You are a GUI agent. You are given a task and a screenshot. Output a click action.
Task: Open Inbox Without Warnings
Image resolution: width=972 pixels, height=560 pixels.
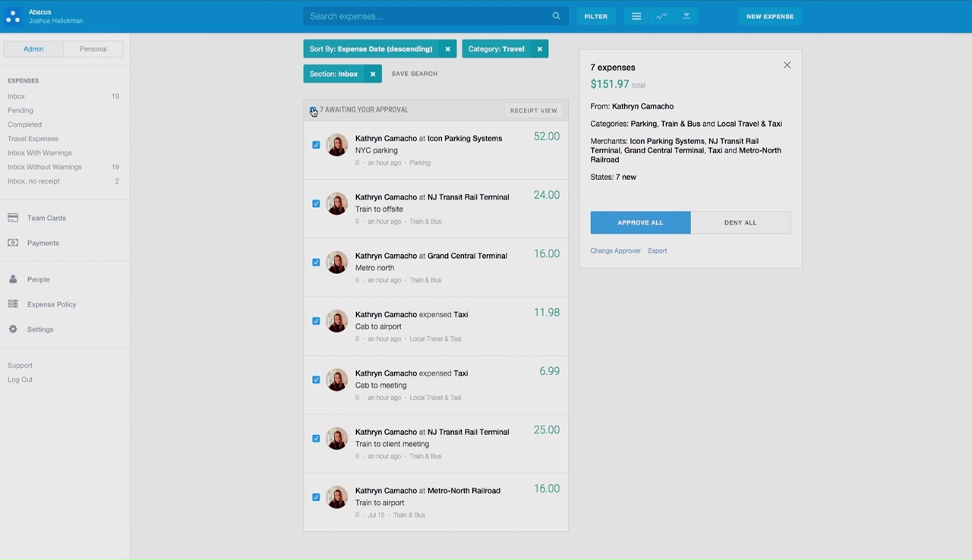45,167
